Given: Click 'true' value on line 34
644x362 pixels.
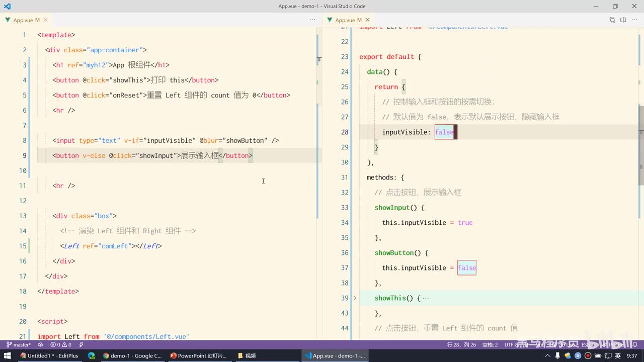Looking at the screenshot, I should tap(465, 223).
